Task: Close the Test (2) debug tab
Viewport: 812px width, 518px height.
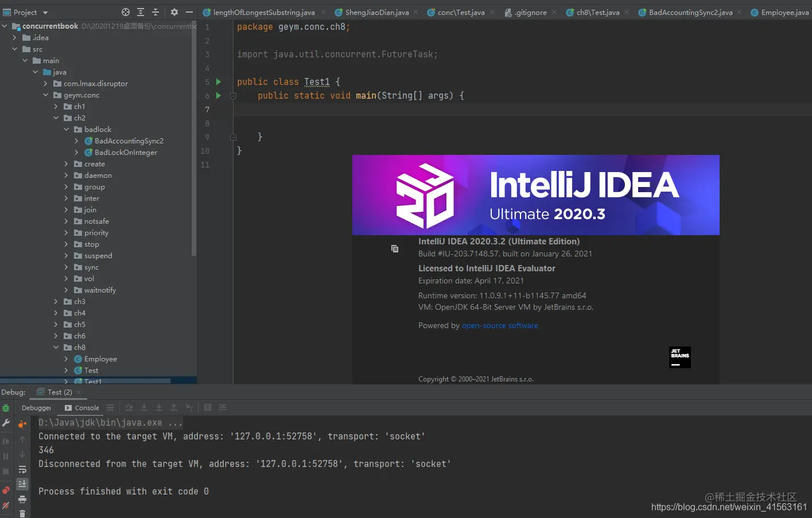Action: (x=79, y=392)
